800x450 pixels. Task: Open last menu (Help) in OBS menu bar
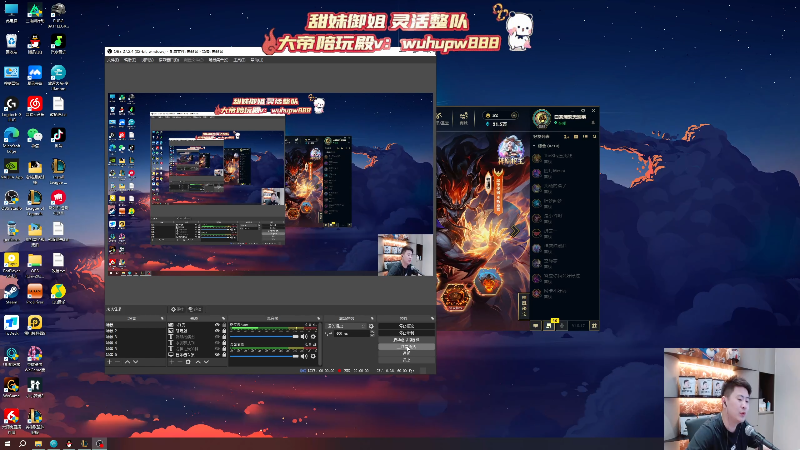(x=257, y=60)
